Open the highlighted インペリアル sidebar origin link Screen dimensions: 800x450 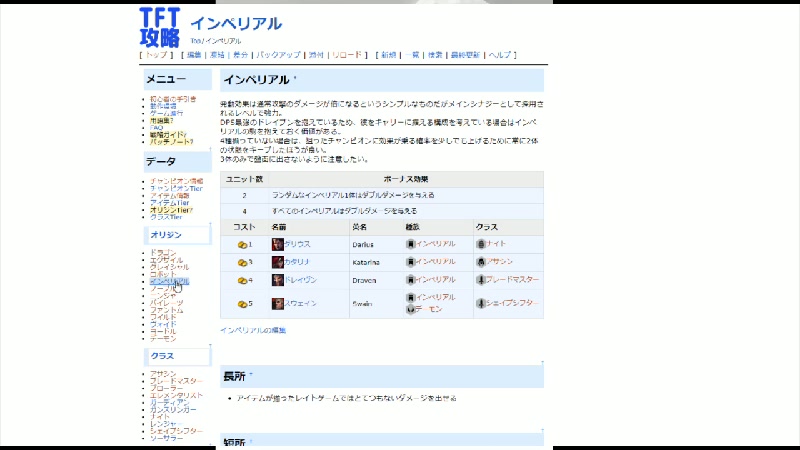(169, 281)
